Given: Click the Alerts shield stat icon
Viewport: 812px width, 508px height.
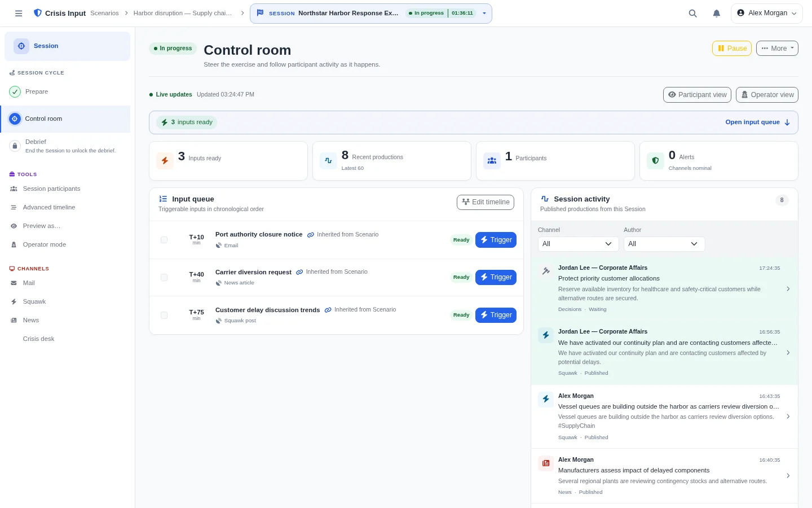Looking at the screenshot, I should pos(655,161).
